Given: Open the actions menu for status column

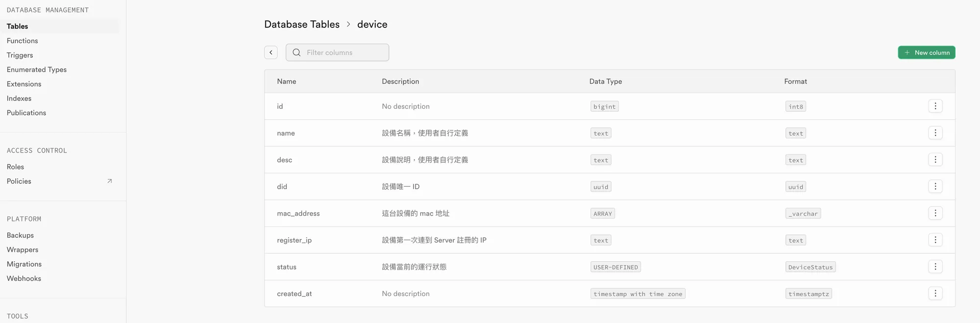Looking at the screenshot, I should pos(935,267).
